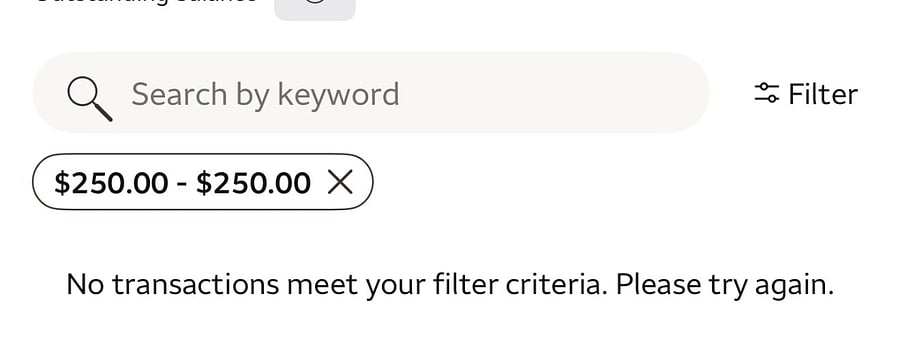Screen dimensions: 900x360
Task: Place cursor in the keyword search bar
Action: [x=371, y=92]
